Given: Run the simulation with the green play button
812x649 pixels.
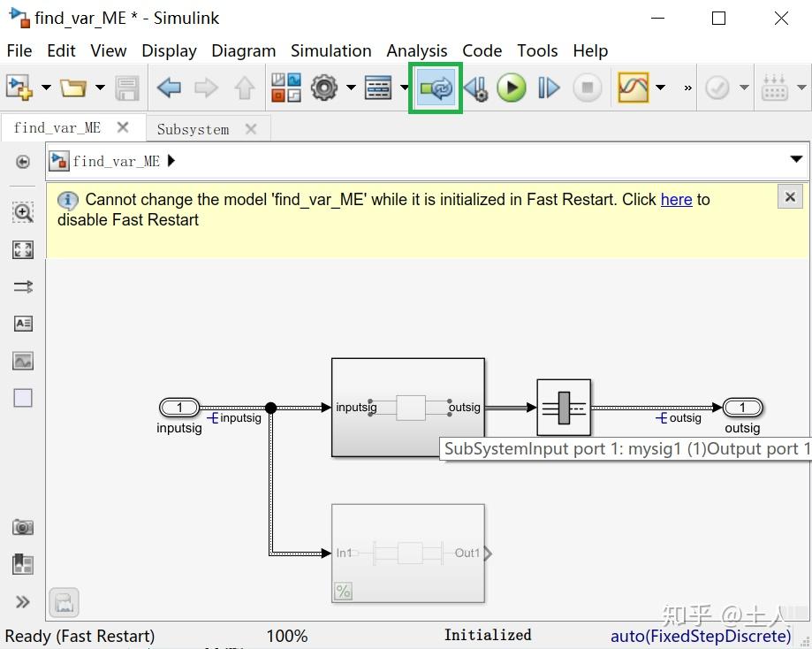Looking at the screenshot, I should (512, 88).
